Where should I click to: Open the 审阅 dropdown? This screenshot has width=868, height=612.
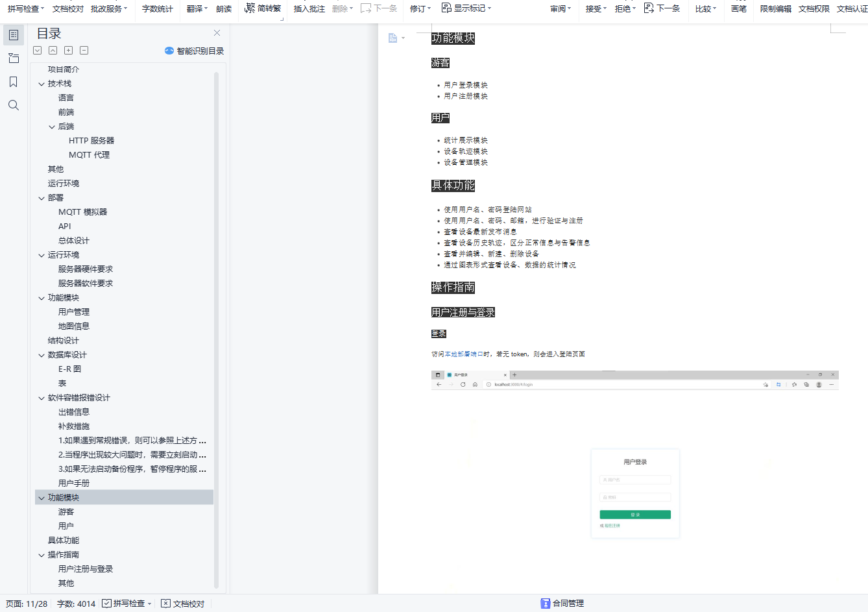(561, 9)
